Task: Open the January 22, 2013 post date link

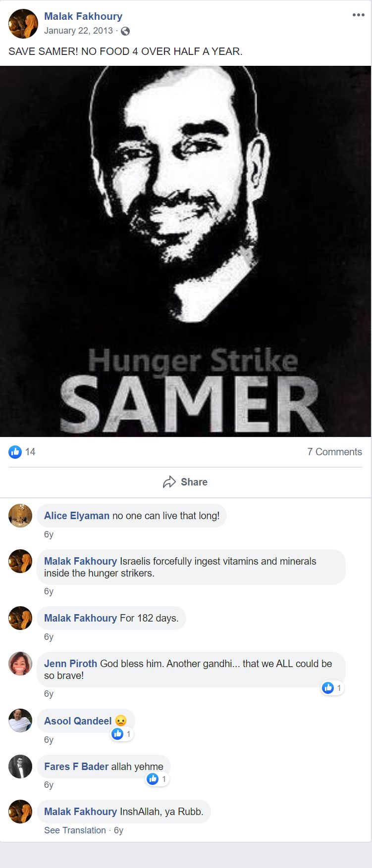Action: point(78,31)
